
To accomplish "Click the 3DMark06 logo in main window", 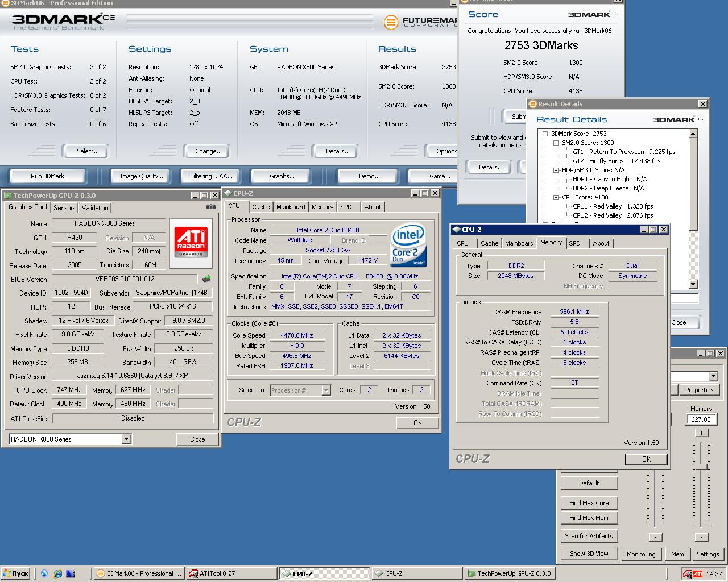I will [64, 21].
